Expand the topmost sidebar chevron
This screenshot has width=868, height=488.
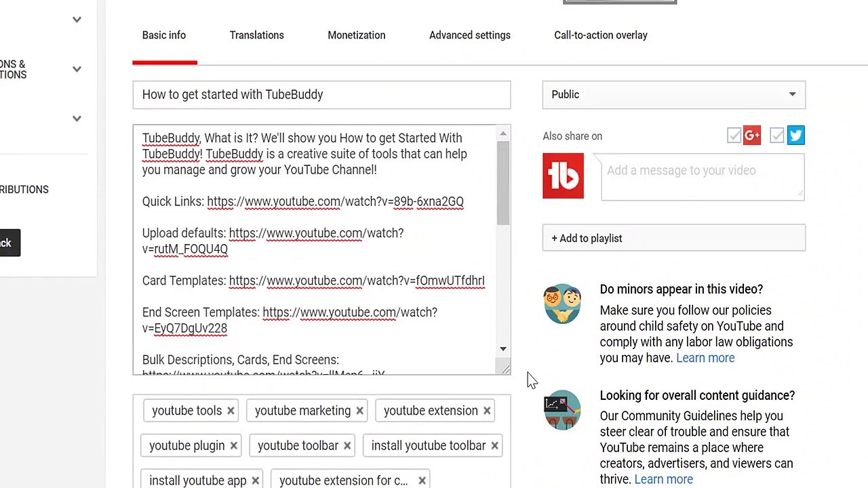[77, 20]
